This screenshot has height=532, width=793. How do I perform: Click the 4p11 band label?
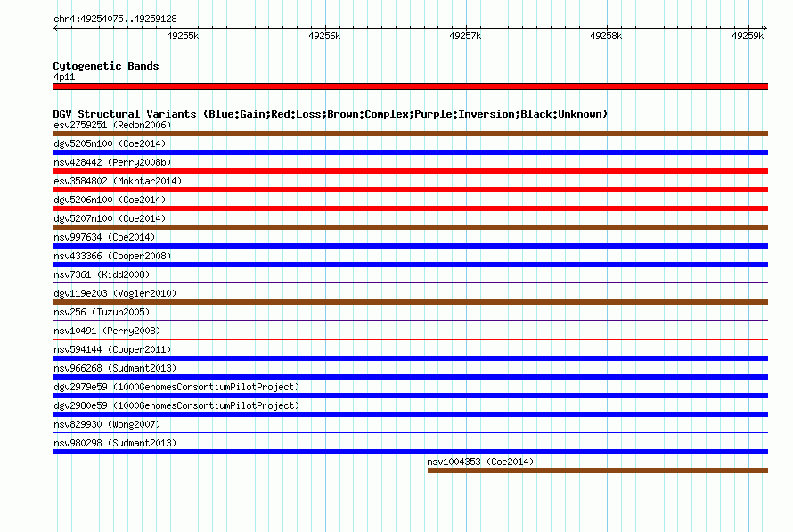[x=64, y=77]
